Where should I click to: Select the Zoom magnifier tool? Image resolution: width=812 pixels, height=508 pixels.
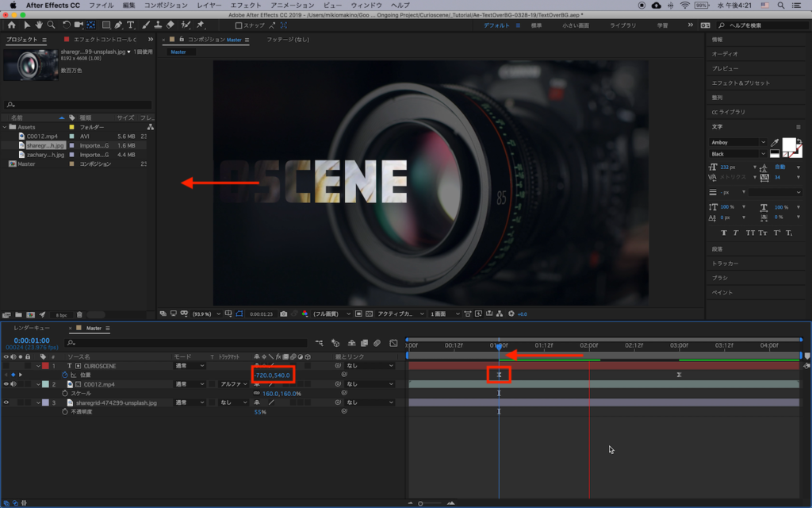click(52, 25)
